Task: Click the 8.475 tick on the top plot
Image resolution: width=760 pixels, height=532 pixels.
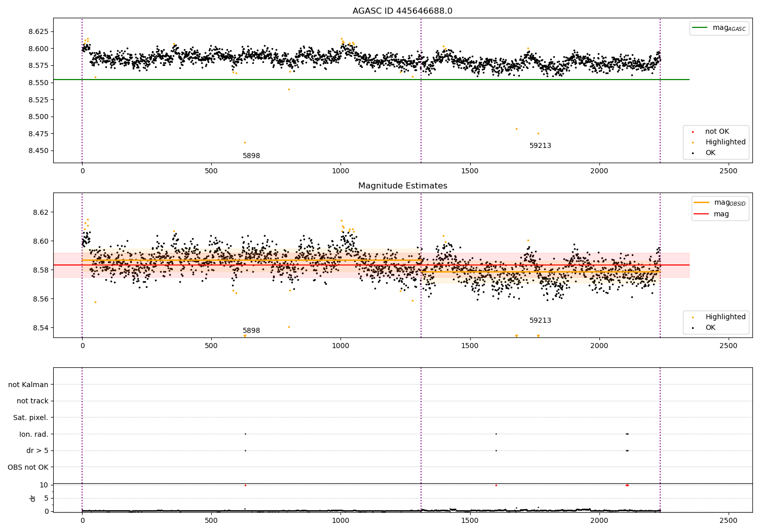Action: click(39, 134)
